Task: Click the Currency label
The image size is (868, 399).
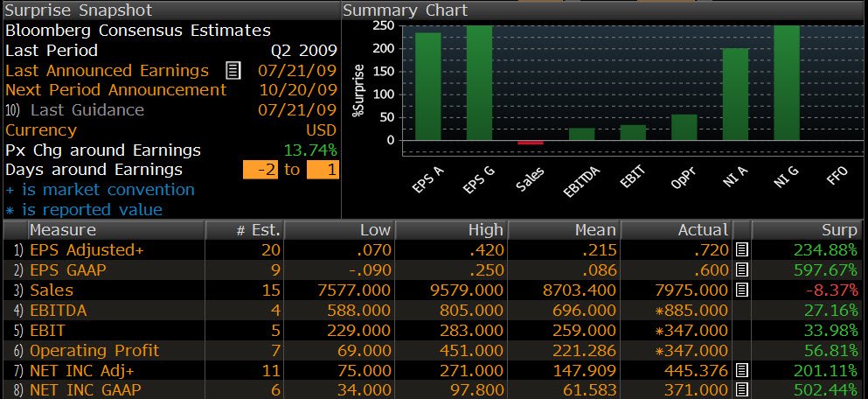Action: [x=41, y=130]
